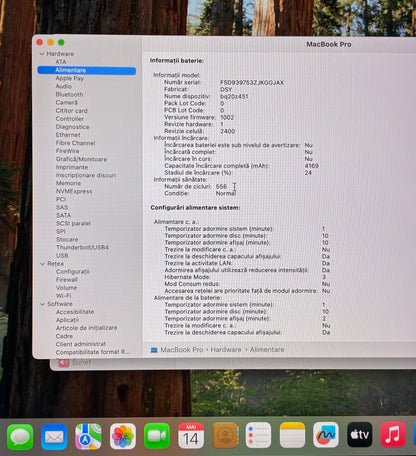Viewport: 416px width, 456px height.
Task: Click the cycle count value 556
Action: (x=221, y=187)
